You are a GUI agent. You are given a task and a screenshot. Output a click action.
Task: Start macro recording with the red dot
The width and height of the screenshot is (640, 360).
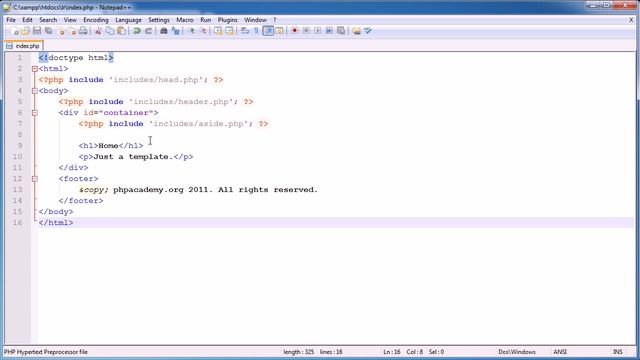point(295,31)
